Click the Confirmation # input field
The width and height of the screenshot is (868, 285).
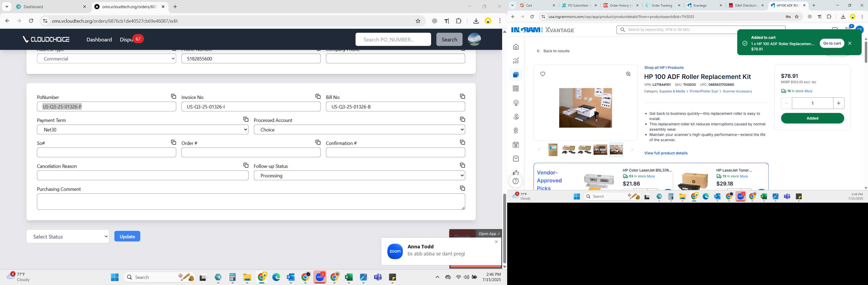coord(395,153)
